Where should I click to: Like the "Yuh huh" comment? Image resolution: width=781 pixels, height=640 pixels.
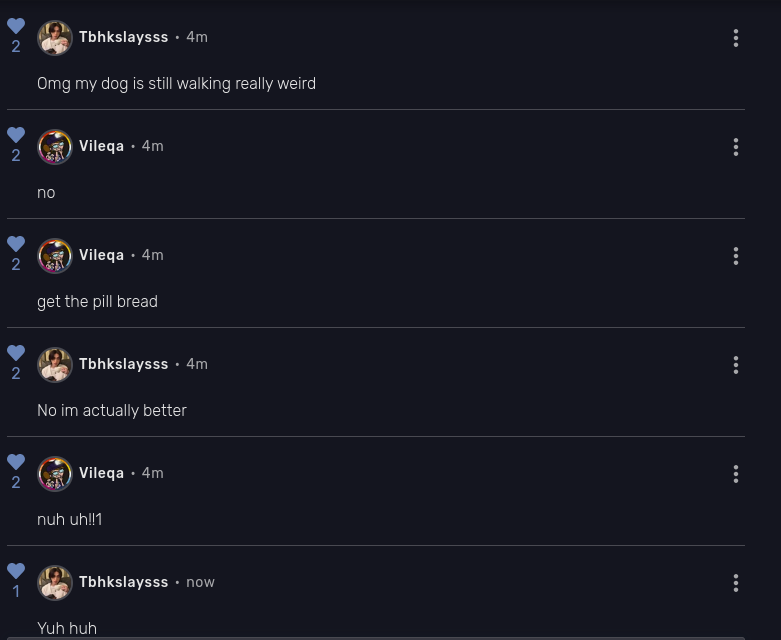point(16,572)
